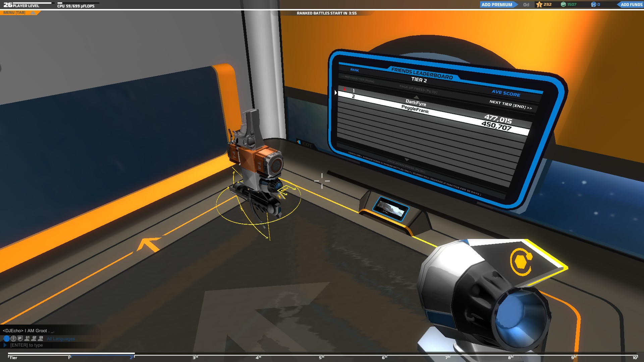
Task: Select the clan chat human-figure icon
Action: coord(13,339)
